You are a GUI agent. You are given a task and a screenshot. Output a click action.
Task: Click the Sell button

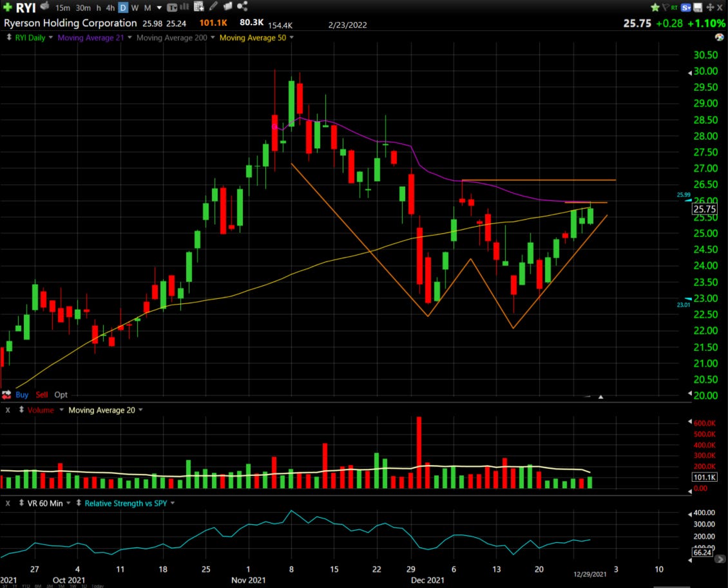[42, 395]
